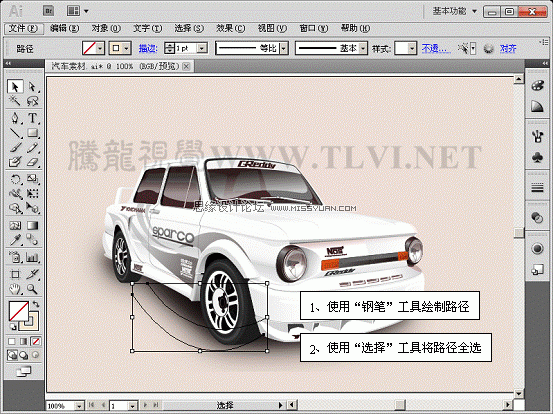553x414 pixels.
Task: Swap fill and stroke colors arrow
Action: [36, 304]
